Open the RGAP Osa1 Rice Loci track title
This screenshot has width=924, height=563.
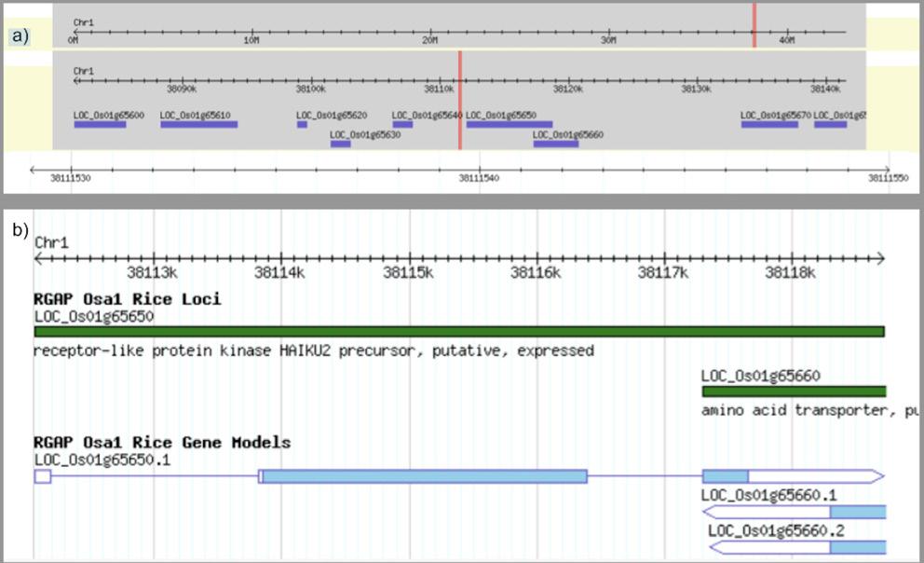point(128,299)
